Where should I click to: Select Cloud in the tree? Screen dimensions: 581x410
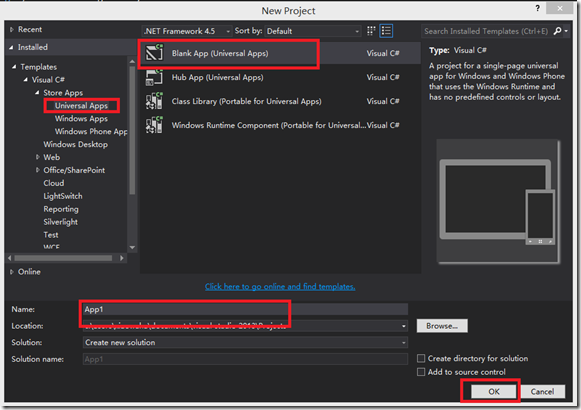pyautogui.click(x=54, y=183)
